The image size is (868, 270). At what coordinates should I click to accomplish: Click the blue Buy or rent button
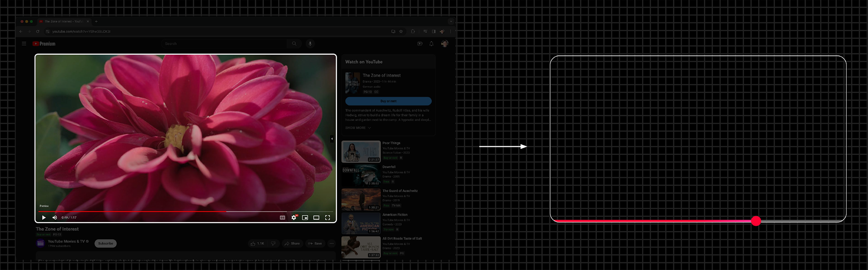click(x=388, y=101)
